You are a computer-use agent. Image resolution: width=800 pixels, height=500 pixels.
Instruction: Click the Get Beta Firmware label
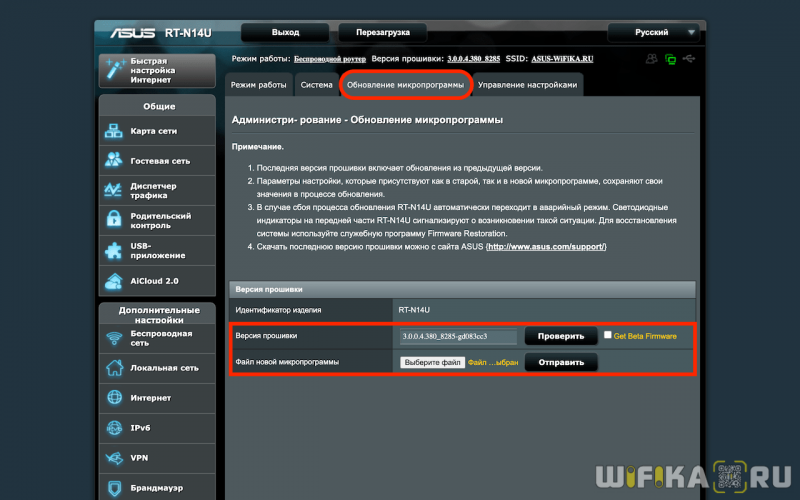pyautogui.click(x=645, y=336)
